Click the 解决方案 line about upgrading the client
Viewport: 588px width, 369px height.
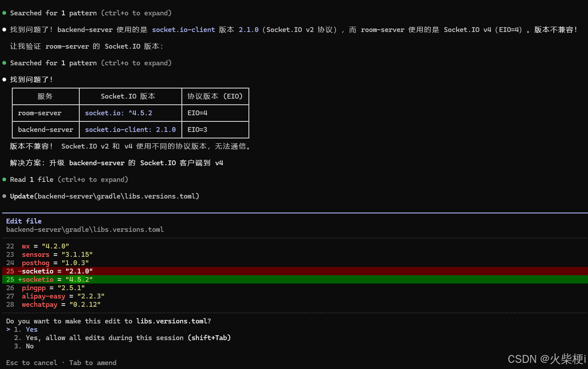point(117,163)
